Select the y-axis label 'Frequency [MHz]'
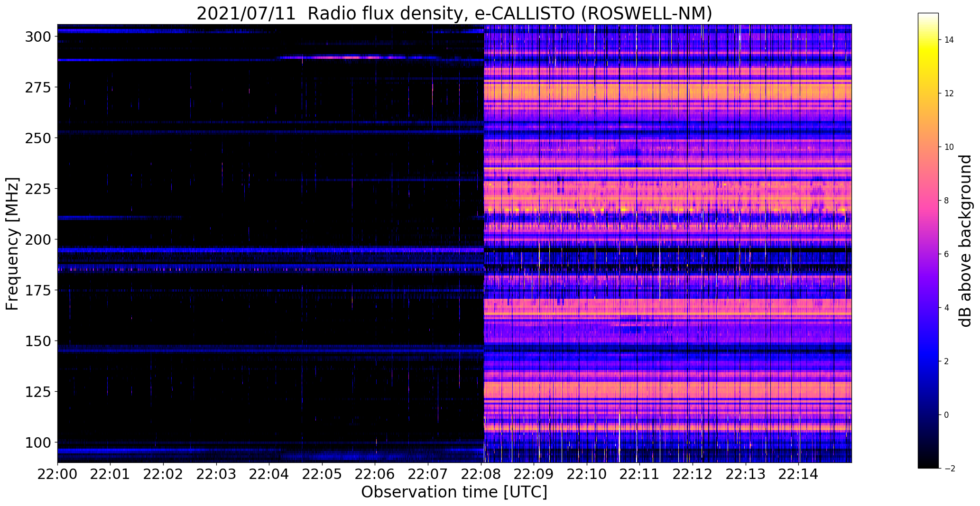The width and height of the screenshot is (980, 506). [x=12, y=244]
